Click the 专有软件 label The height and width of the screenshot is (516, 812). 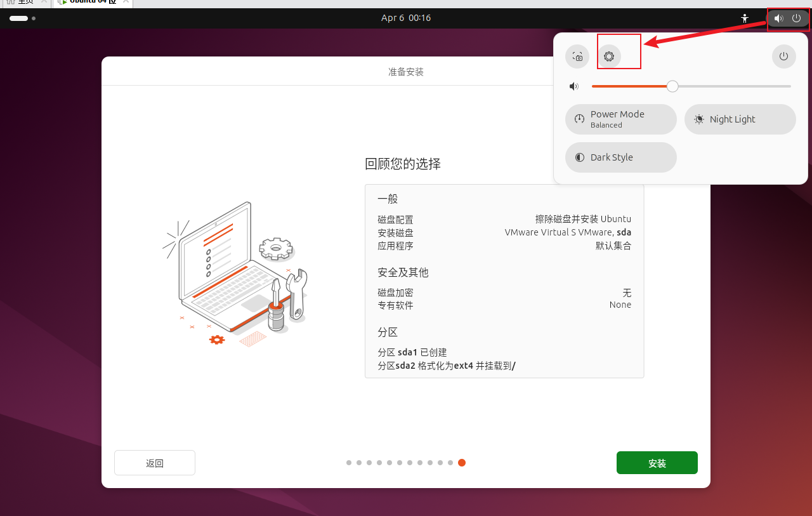tap(395, 305)
